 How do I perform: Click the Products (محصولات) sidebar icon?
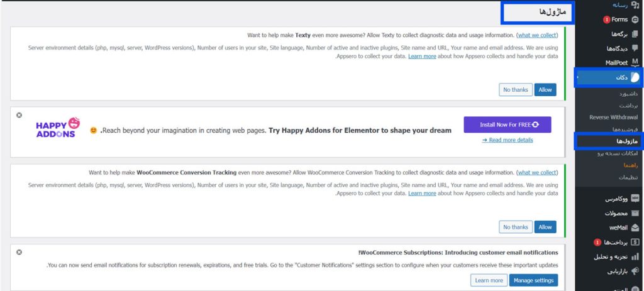[x=635, y=213]
